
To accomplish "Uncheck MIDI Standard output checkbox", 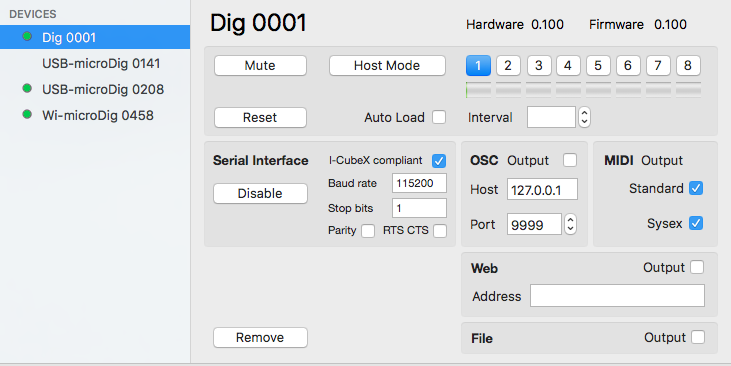I will pos(696,188).
